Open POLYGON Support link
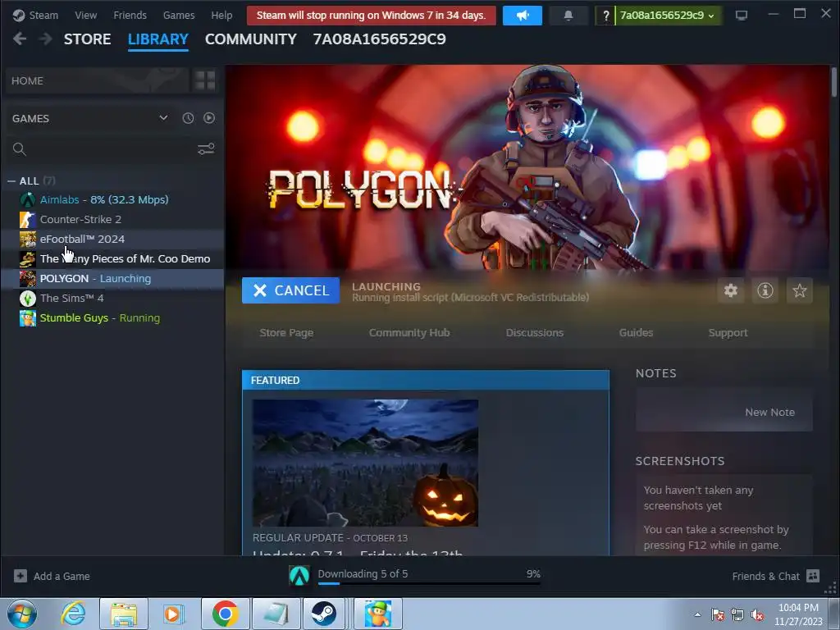Image resolution: width=840 pixels, height=630 pixels. tap(728, 333)
